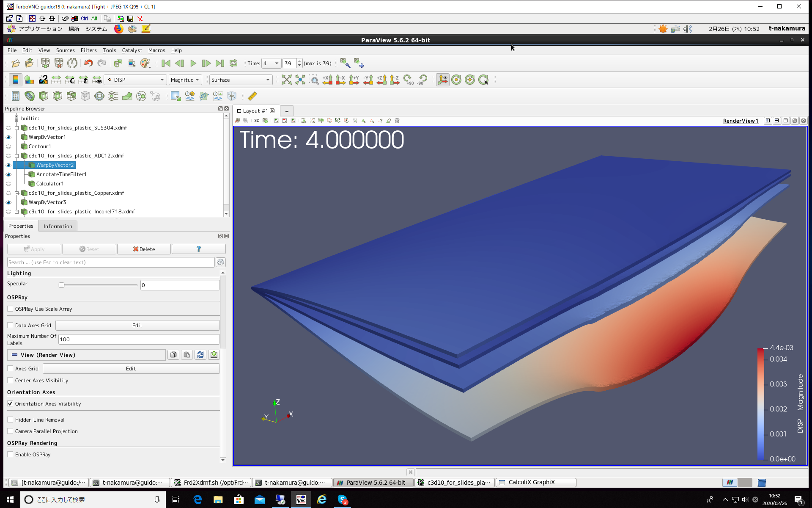Open the Time value dropdown
Viewport: 812px width, 508px height.
(x=271, y=63)
